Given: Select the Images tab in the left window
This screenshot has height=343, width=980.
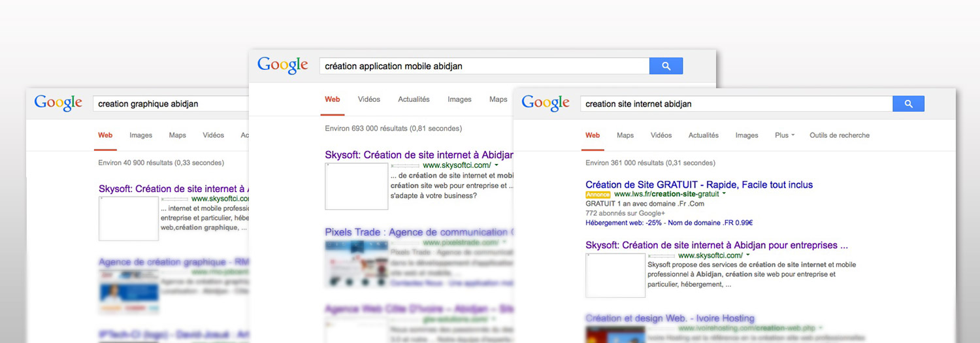Looking at the screenshot, I should tap(140, 135).
